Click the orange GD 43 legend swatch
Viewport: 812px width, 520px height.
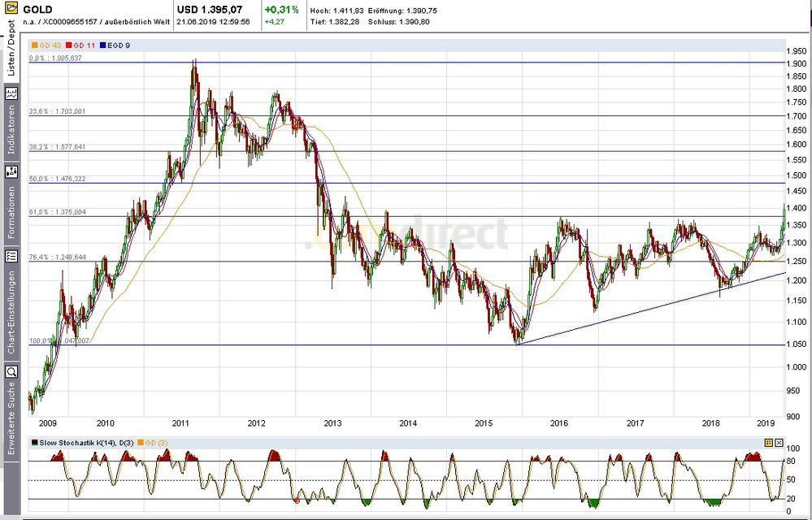point(33,46)
